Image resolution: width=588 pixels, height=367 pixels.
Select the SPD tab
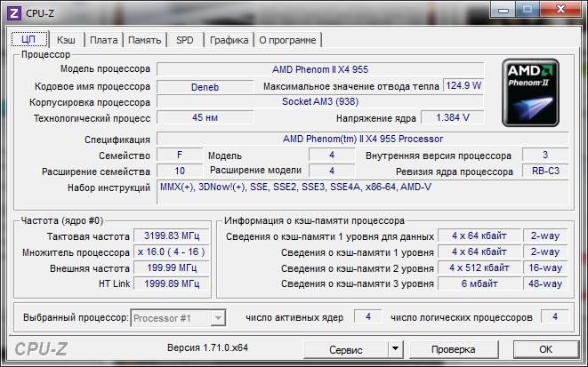(184, 39)
